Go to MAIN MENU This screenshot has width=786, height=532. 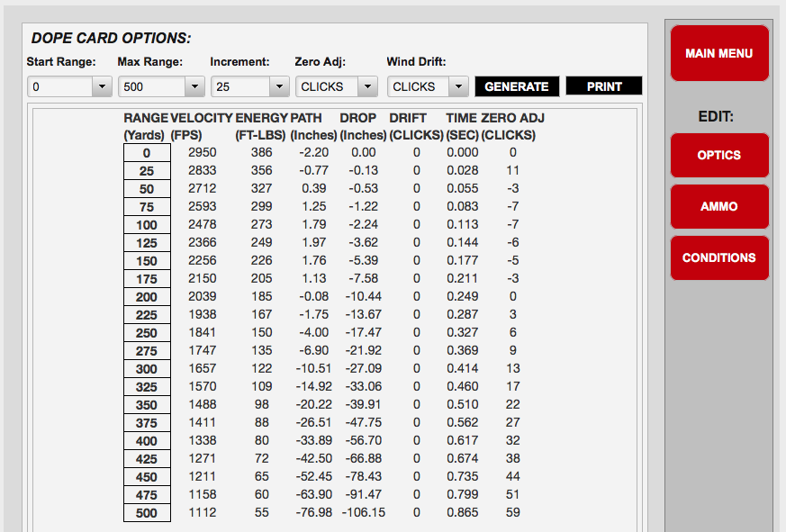(x=718, y=53)
